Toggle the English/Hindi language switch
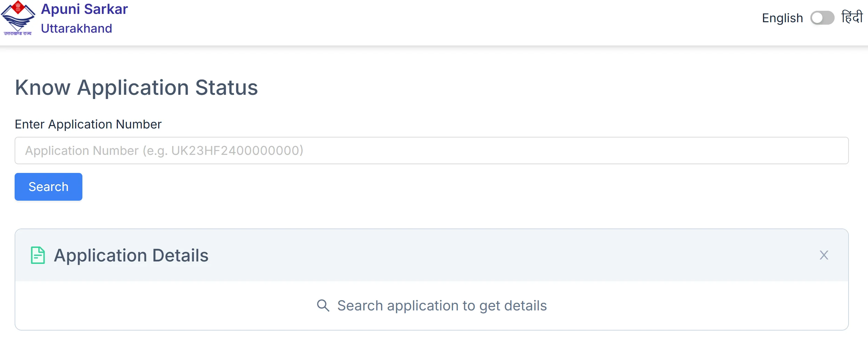The width and height of the screenshot is (868, 342). [822, 18]
